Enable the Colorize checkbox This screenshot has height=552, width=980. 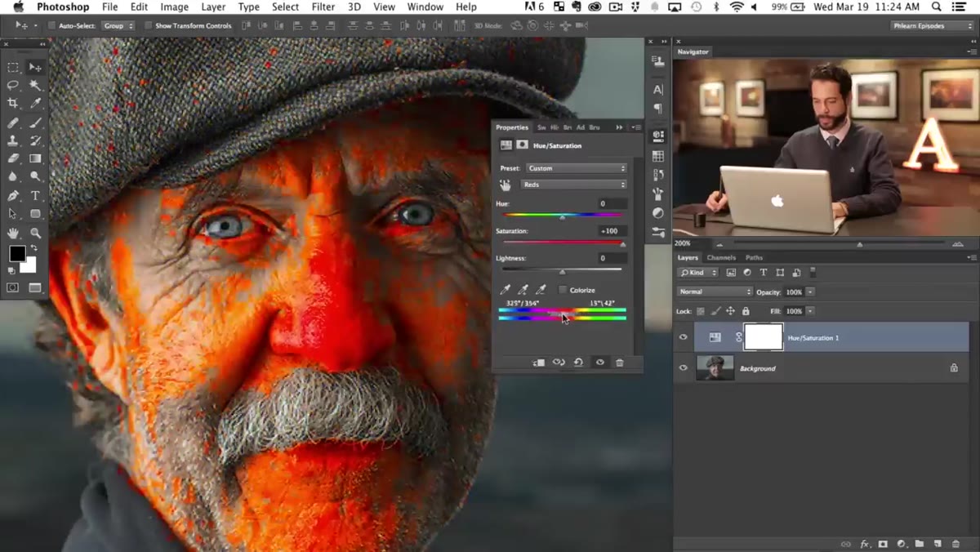[x=563, y=290]
